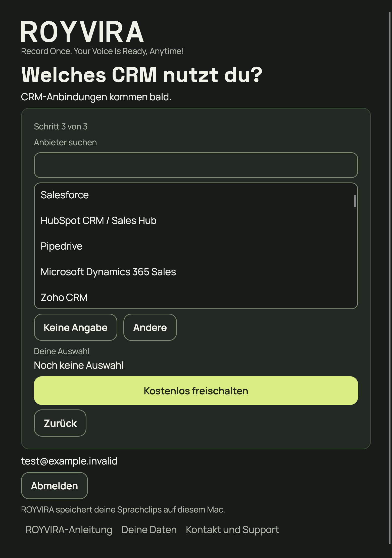The height and width of the screenshot is (558, 392).
Task: Click the Anbieter suchen search field
Action: point(196,165)
